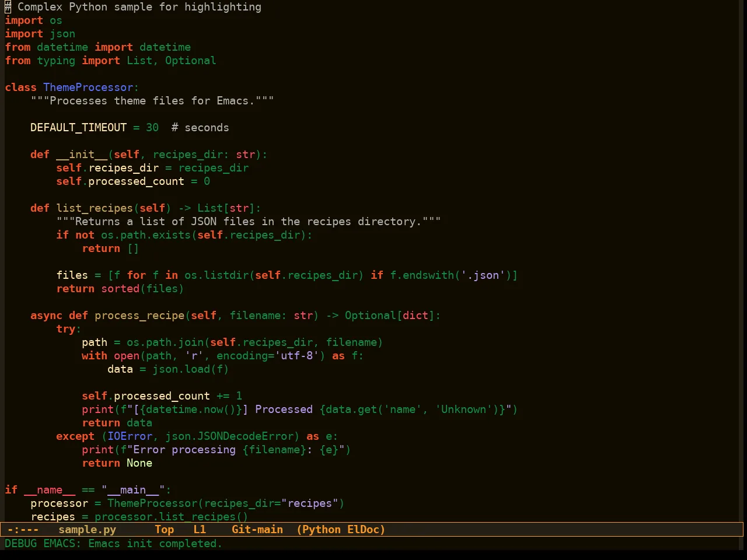Screen dimensions: 747x560
Task: Click the Python major mode indicator
Action: click(x=322, y=530)
